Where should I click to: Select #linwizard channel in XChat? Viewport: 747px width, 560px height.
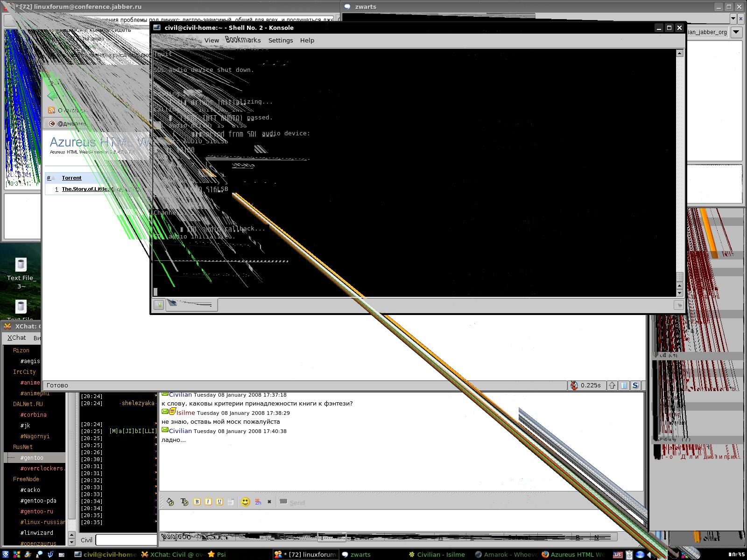pos(36,533)
